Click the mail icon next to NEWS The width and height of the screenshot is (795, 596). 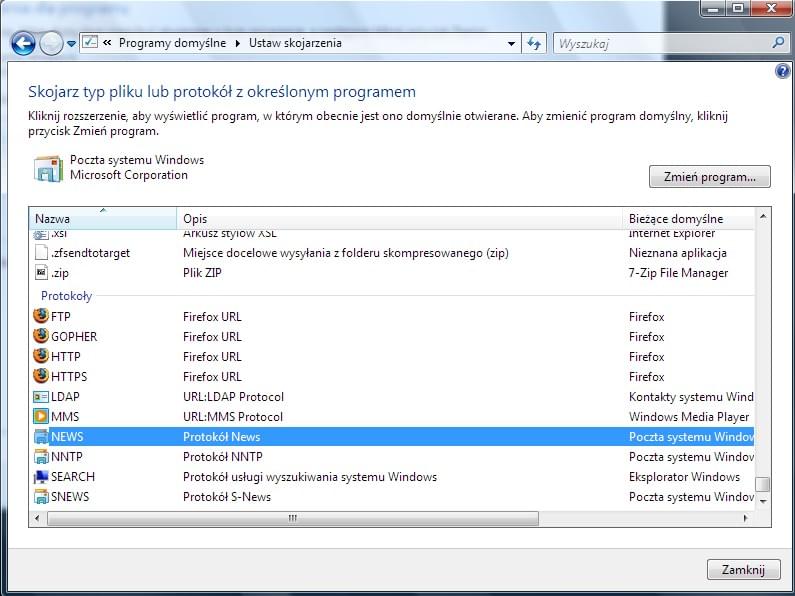pyautogui.click(x=41, y=436)
